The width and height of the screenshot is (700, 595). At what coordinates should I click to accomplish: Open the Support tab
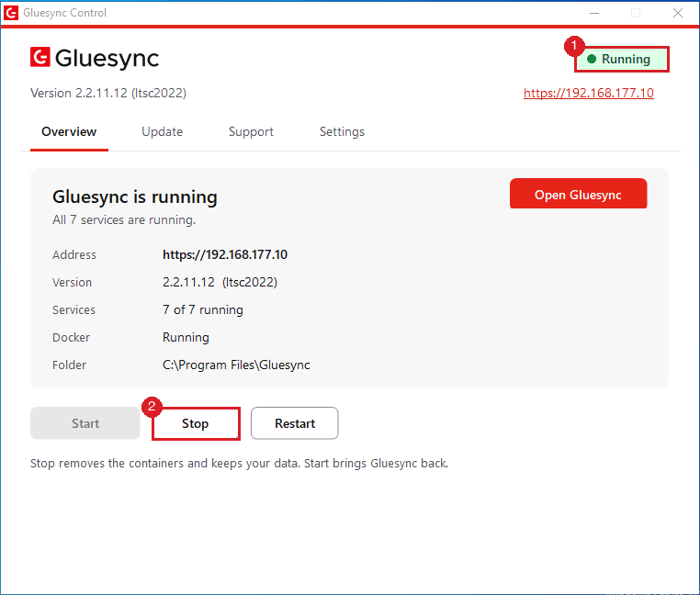click(251, 131)
